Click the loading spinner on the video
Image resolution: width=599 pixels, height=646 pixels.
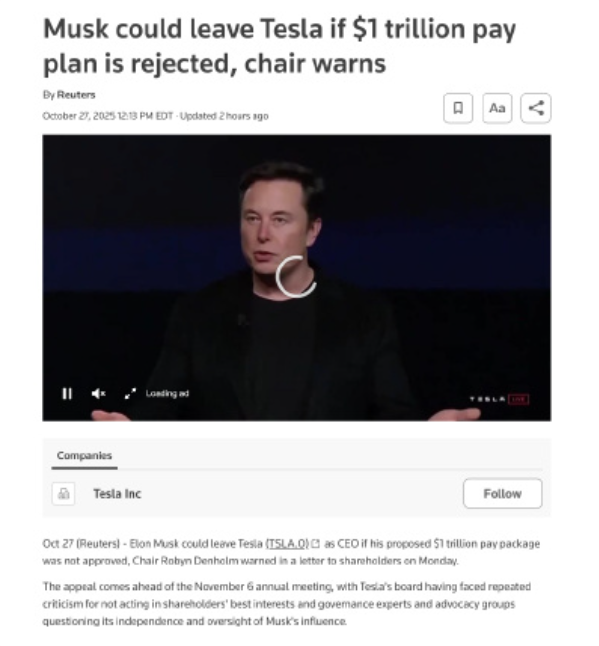[296, 276]
